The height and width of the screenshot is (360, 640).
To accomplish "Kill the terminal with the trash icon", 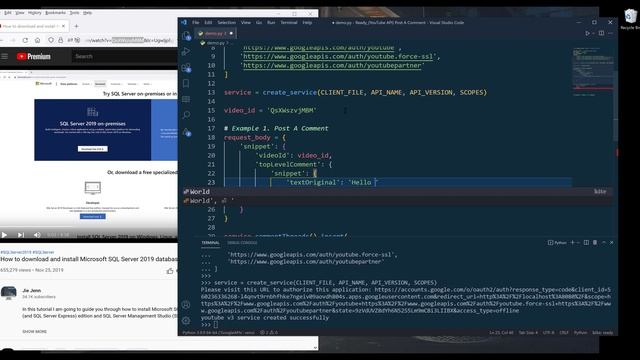I will point(595,242).
